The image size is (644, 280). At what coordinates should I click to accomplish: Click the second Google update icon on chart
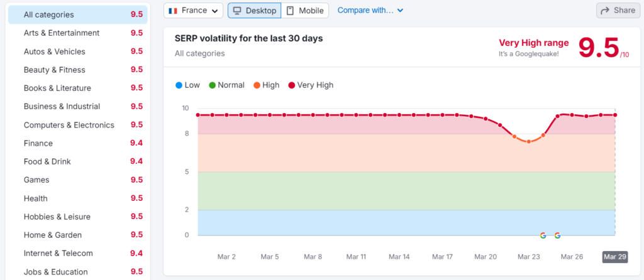click(557, 235)
